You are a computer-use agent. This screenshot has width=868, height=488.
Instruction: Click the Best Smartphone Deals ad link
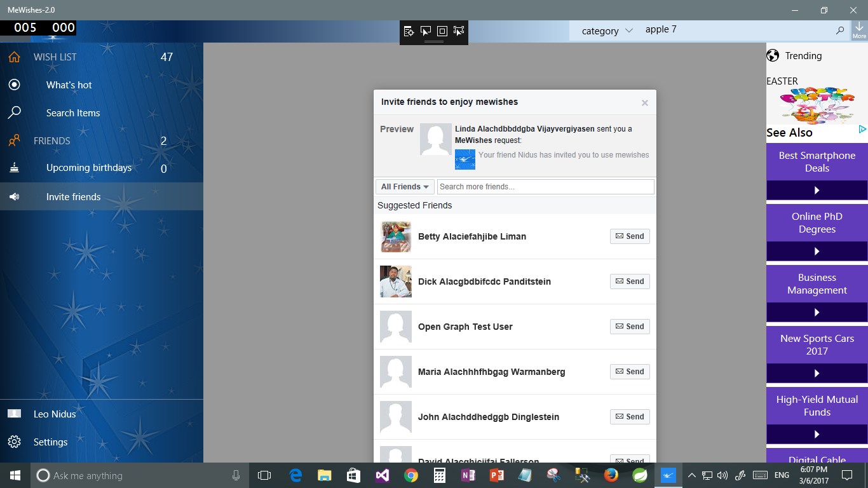[x=817, y=161]
